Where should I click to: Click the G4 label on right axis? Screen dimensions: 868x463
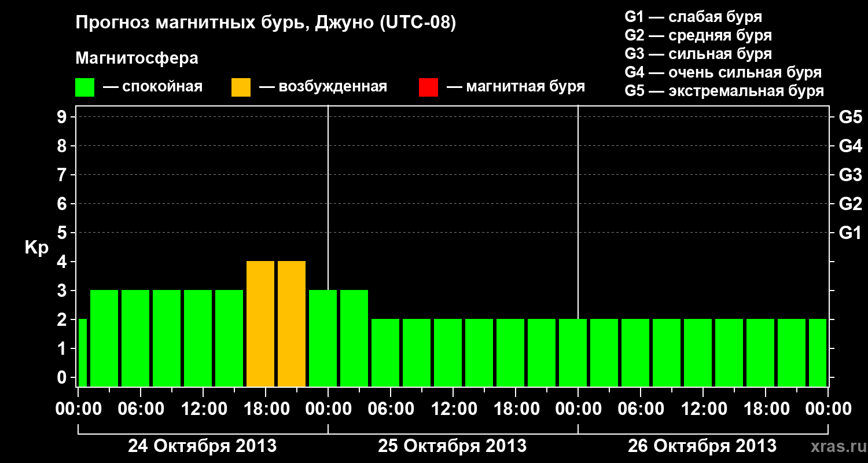[x=850, y=146]
